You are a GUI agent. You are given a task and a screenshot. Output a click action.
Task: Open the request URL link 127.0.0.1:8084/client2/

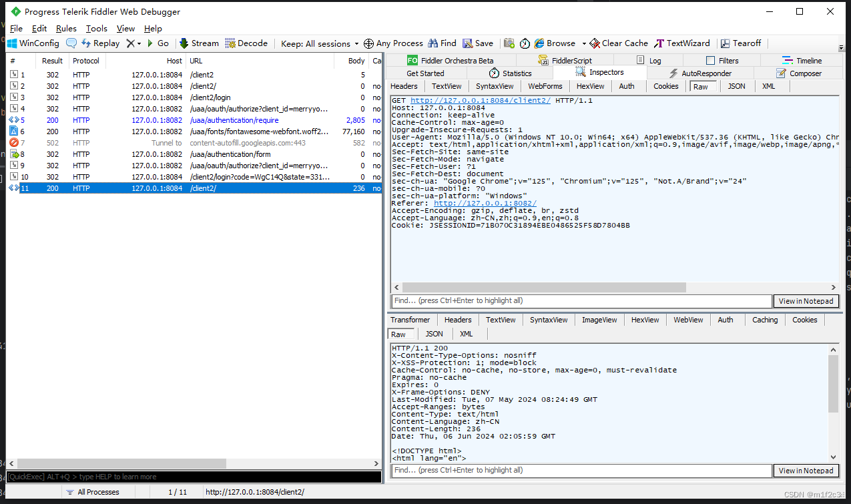481,101
